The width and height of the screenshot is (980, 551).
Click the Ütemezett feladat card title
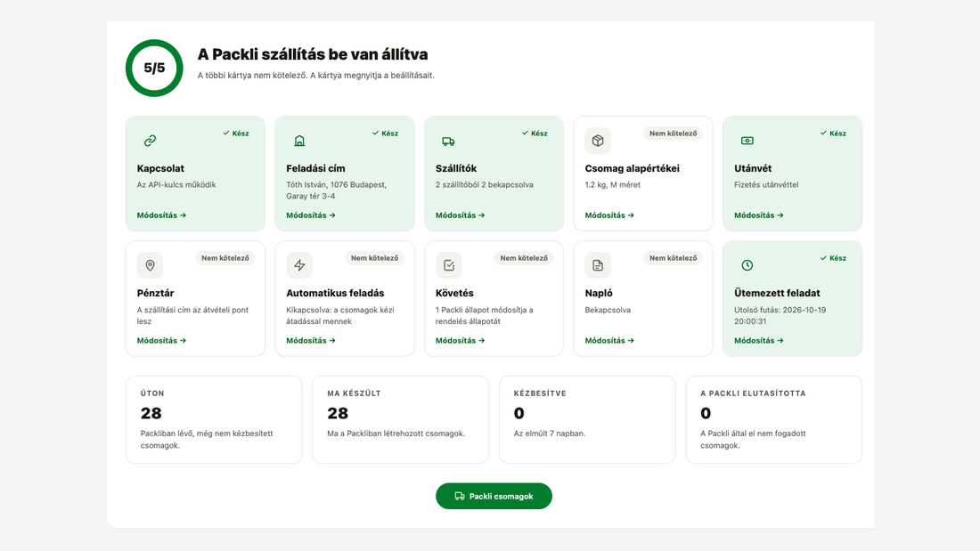click(x=777, y=293)
